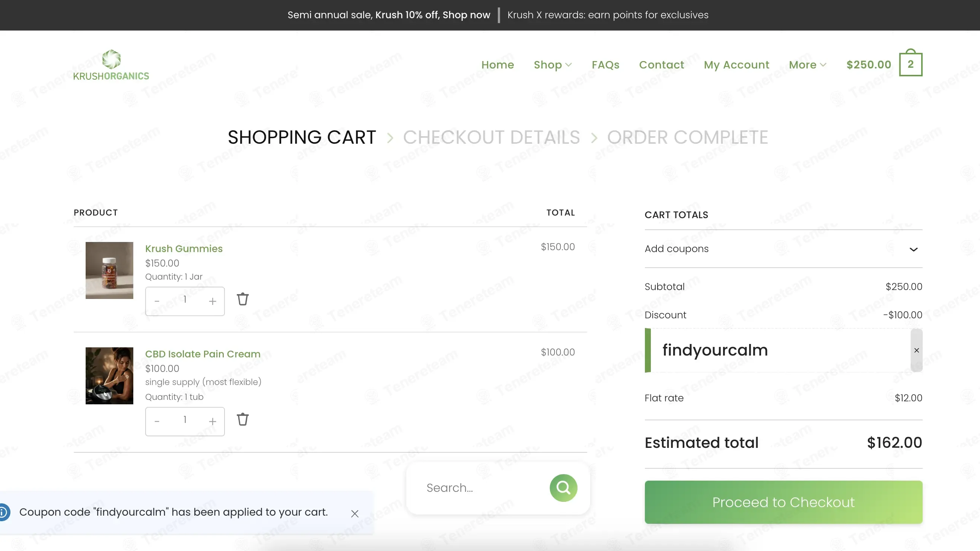
Task: Click the Discount -$100.00 amount
Action: (903, 315)
